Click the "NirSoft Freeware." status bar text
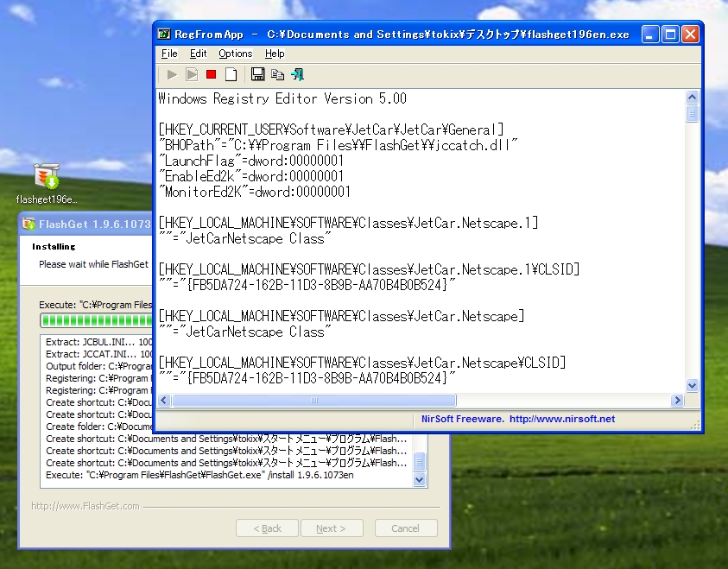728x569 pixels. point(462,419)
